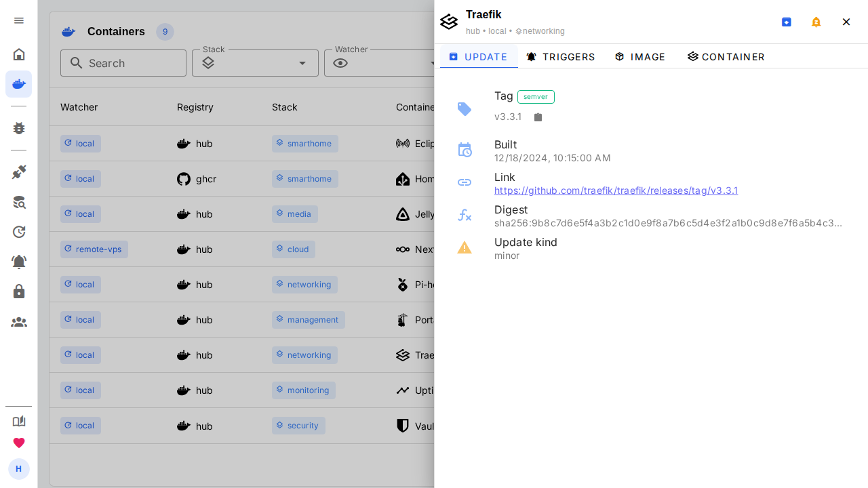Open the database search icon in sidebar

19,202
